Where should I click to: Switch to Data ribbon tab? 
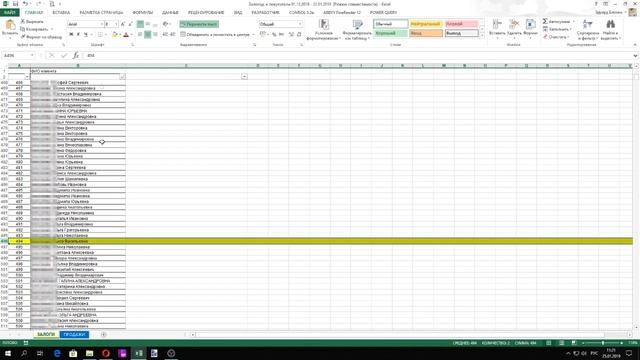pos(170,13)
